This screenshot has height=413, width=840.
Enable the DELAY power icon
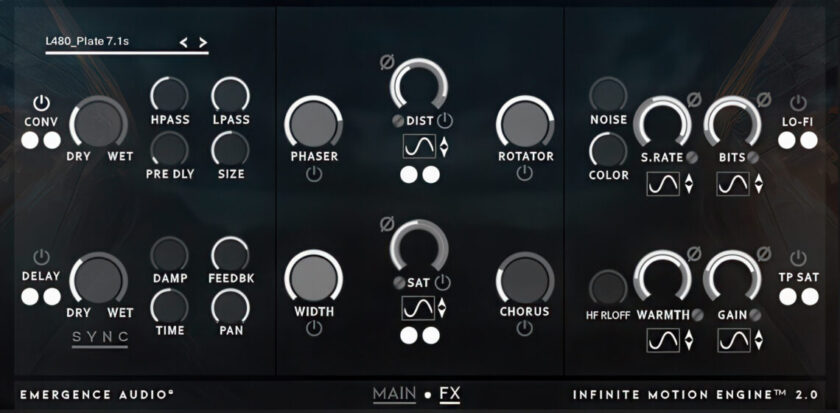click(41, 257)
